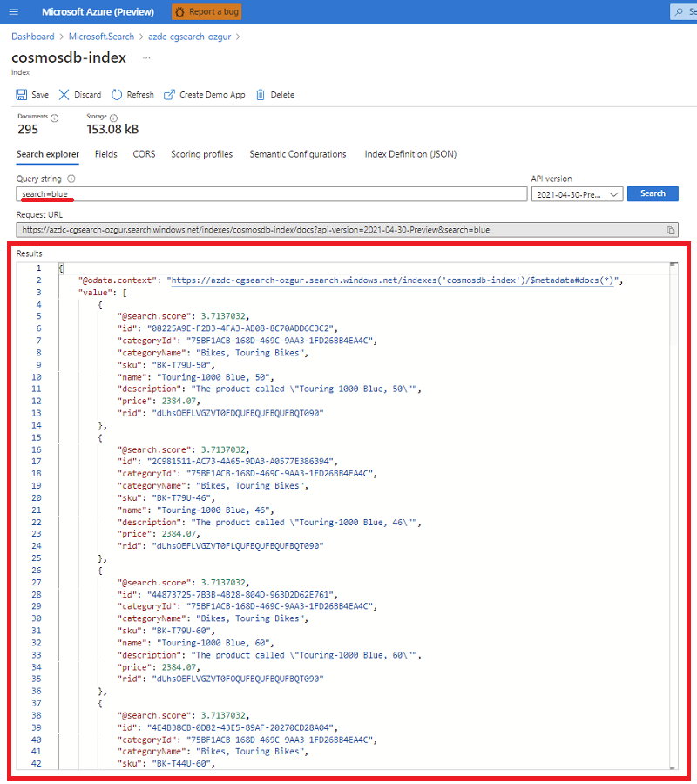The height and width of the screenshot is (784, 697).
Task: Click Report a bug
Action: (206, 11)
